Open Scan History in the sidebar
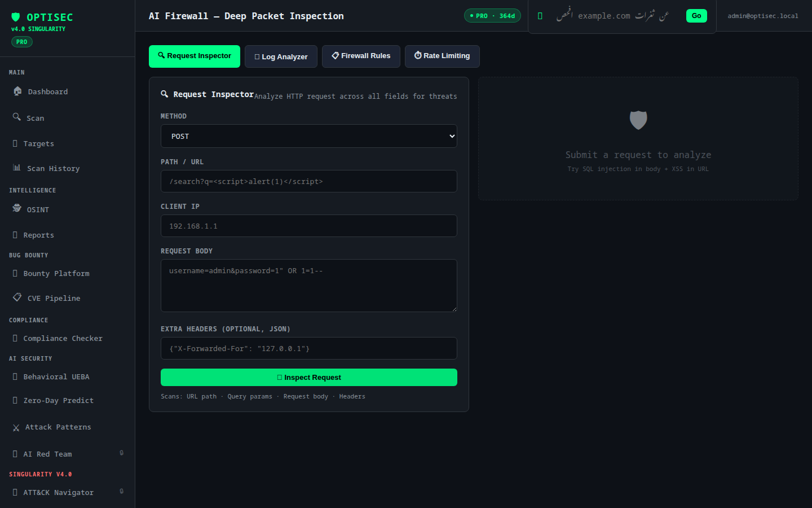812x508 pixels. click(x=68, y=168)
